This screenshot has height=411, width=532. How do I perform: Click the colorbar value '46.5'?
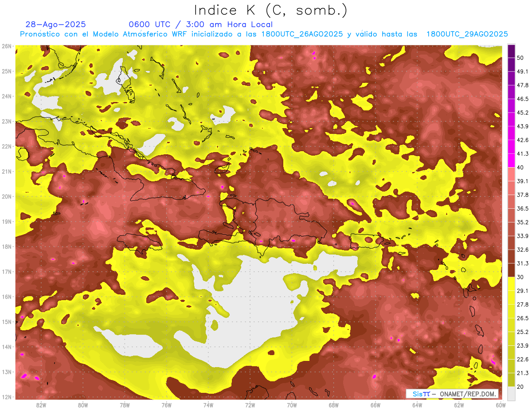point(522,99)
